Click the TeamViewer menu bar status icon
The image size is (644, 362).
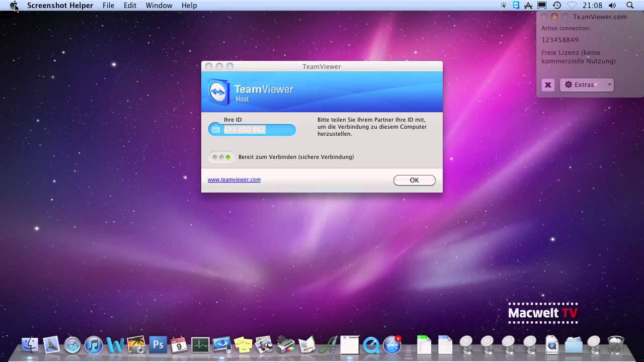516,5
